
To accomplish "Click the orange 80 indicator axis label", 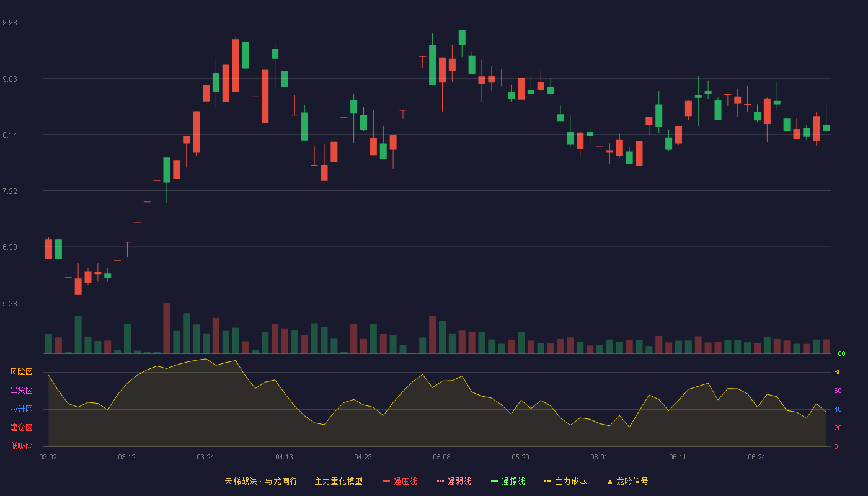I will click(838, 372).
